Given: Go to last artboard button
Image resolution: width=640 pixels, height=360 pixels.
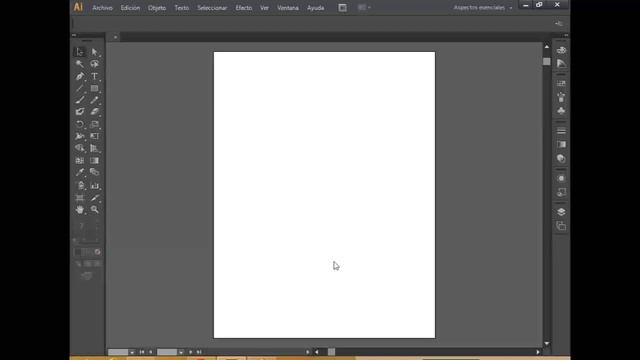Looking at the screenshot, I should coord(199,352).
